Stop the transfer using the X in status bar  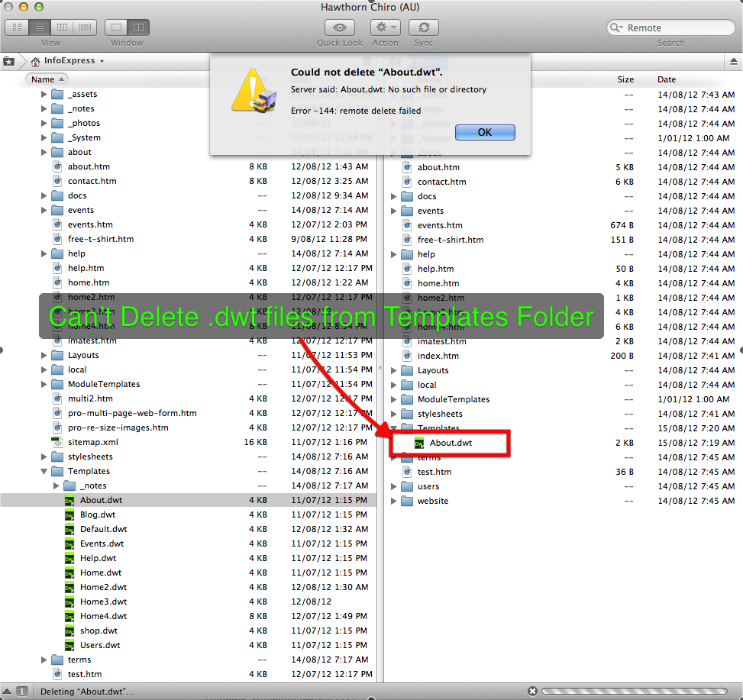pyautogui.click(x=532, y=690)
